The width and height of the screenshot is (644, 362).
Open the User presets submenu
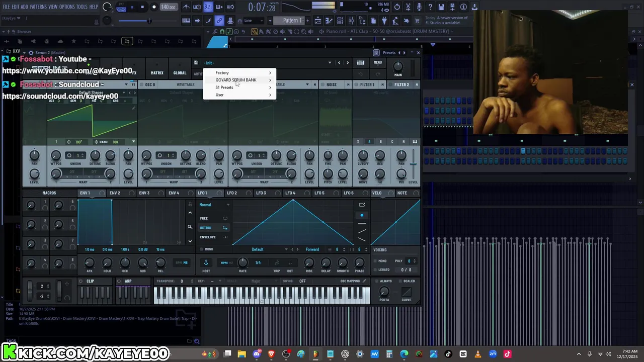(239, 95)
